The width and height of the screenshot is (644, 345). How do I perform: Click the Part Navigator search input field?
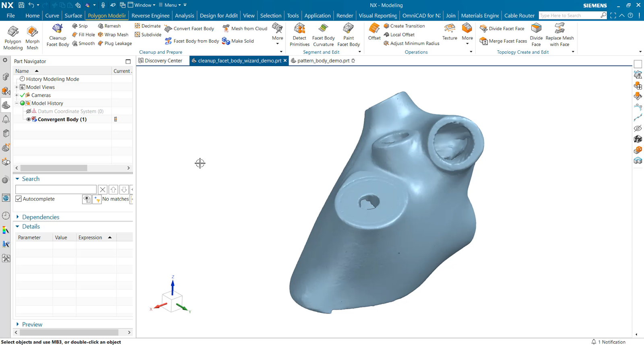tap(56, 189)
